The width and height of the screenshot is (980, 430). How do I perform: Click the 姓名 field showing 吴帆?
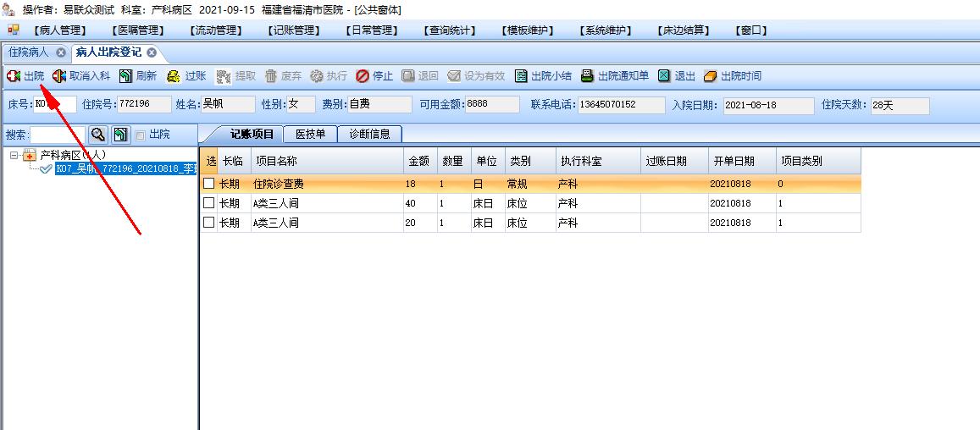(x=228, y=104)
